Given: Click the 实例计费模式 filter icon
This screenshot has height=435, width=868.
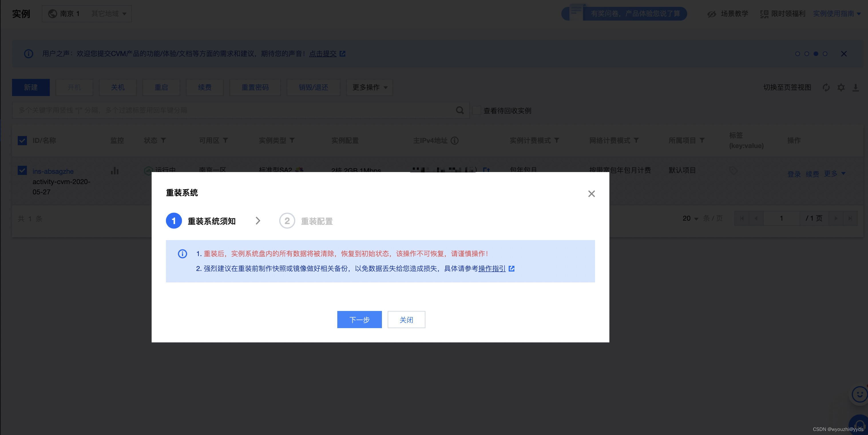Looking at the screenshot, I should 557,140.
